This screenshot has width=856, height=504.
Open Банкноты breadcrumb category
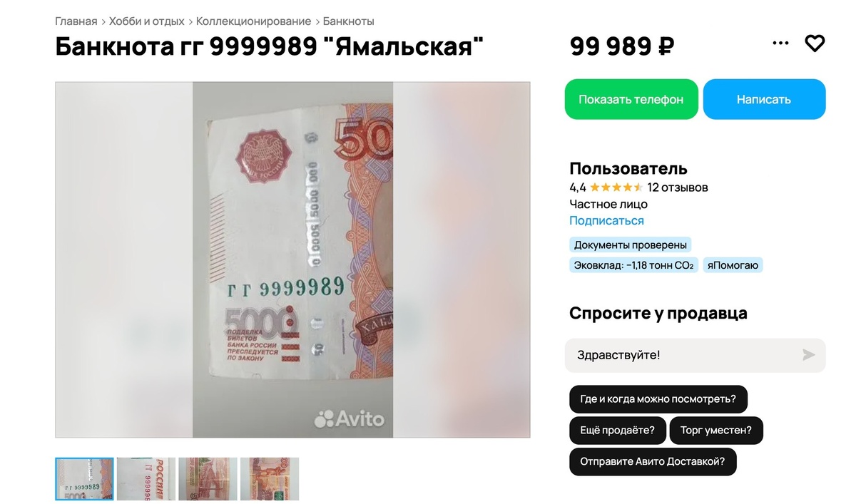(x=349, y=21)
